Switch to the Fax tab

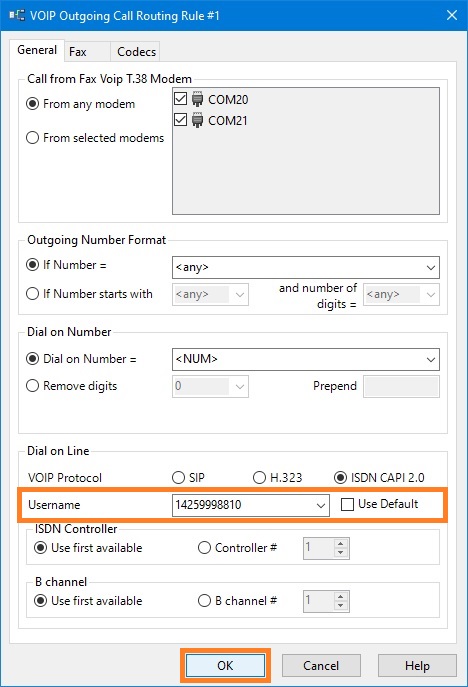click(78, 52)
